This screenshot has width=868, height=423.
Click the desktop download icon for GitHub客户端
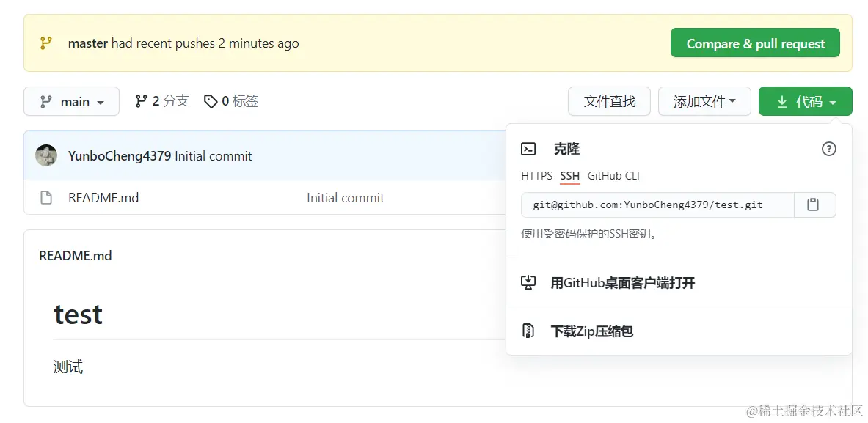pos(529,282)
